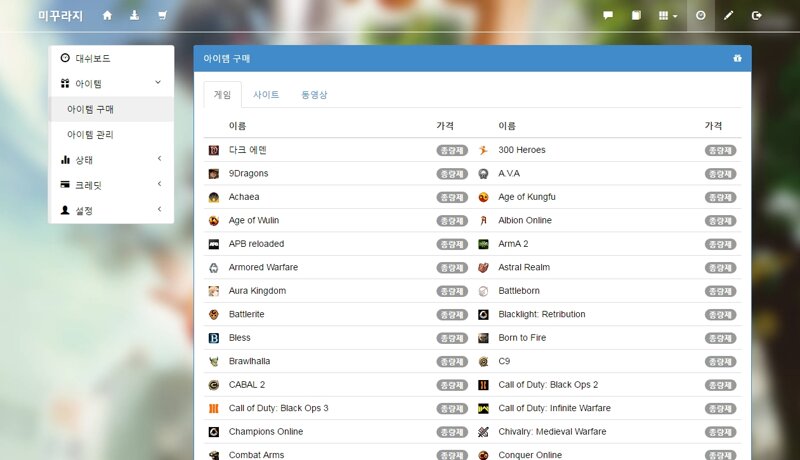Click the Brawlhalla icon
This screenshot has width=800, height=460.
214,361
